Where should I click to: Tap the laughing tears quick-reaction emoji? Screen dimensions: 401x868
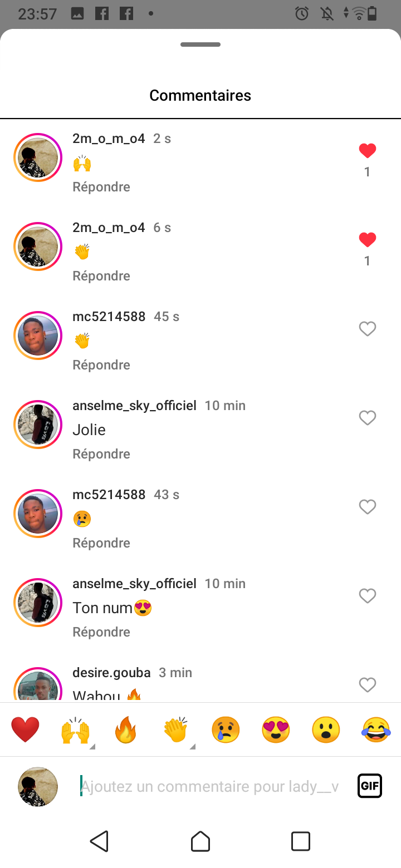(x=376, y=729)
